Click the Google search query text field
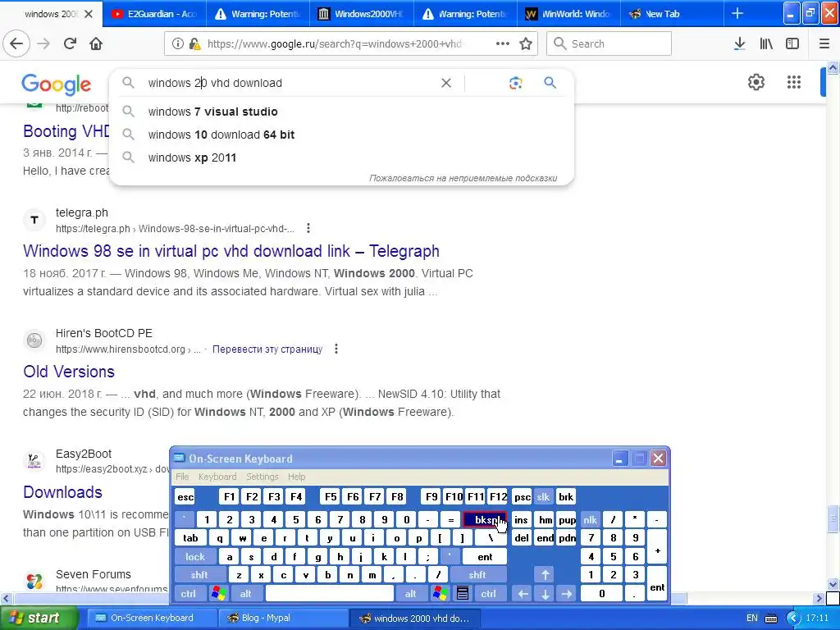The image size is (840, 630). (290, 83)
